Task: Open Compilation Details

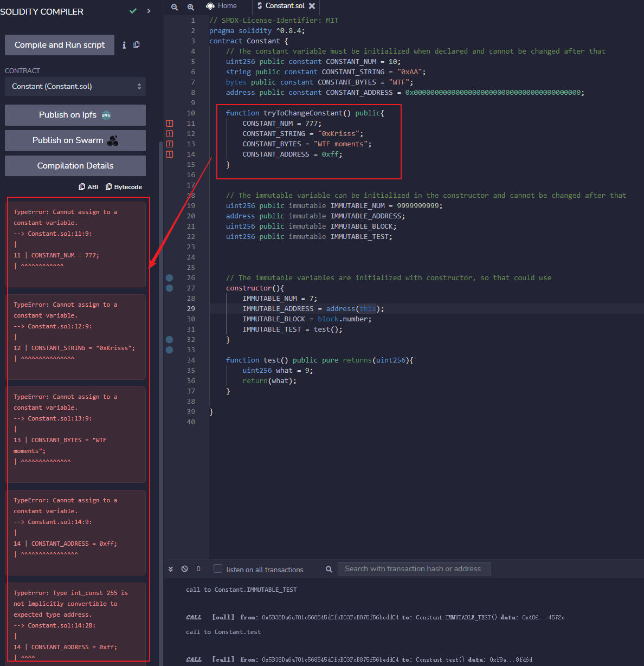Action: point(75,166)
